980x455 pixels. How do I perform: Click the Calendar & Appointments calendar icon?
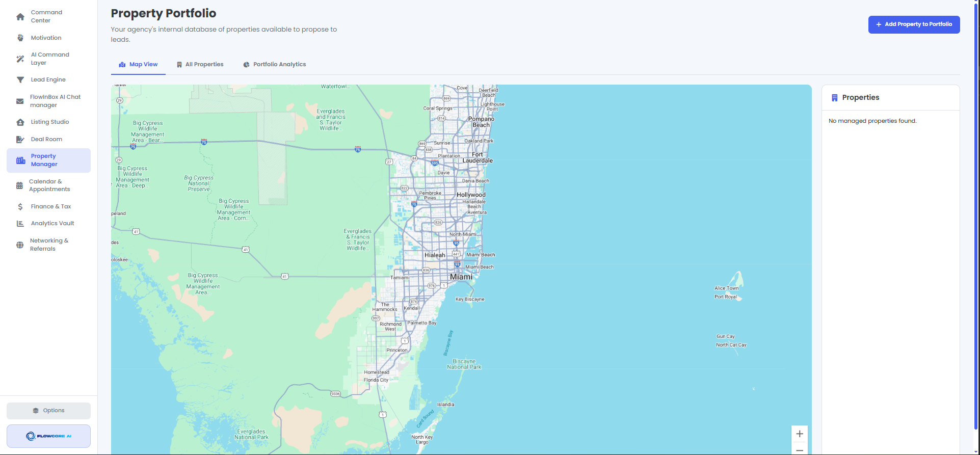[x=19, y=185]
